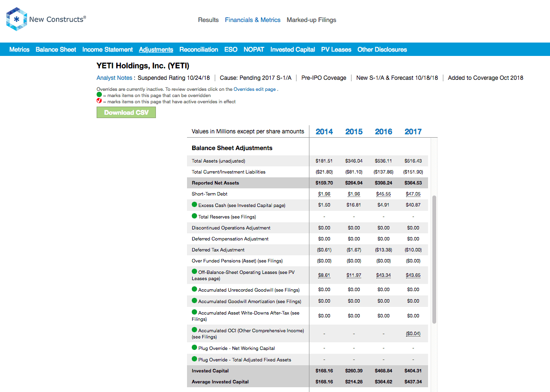Click green dot beside Accumulated Asset Write-Downs
The height and width of the screenshot is (392, 550).
pyautogui.click(x=194, y=312)
